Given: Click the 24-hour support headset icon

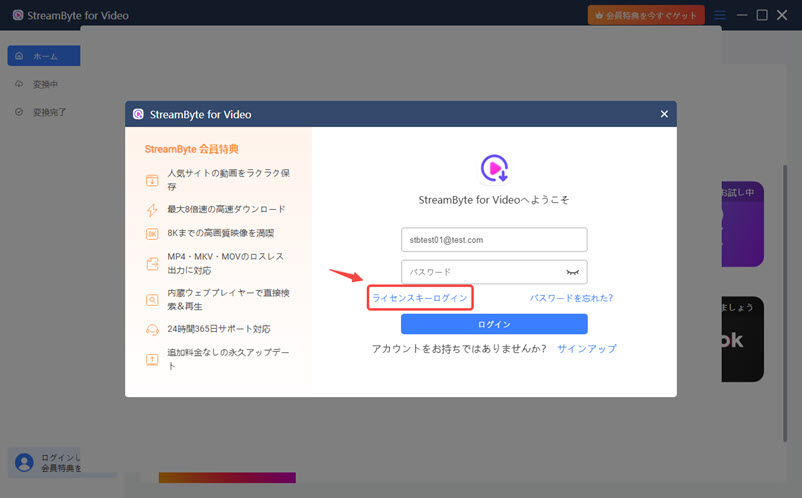Looking at the screenshot, I should [152, 330].
